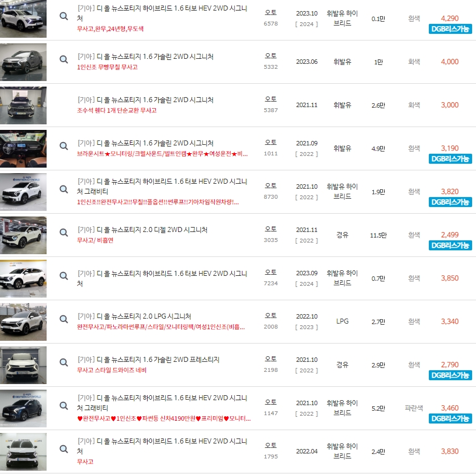Screen dimensions: 476x474
Task: Click magnifier icon for the 2.0 LPG listing
Action: [x=63, y=319]
